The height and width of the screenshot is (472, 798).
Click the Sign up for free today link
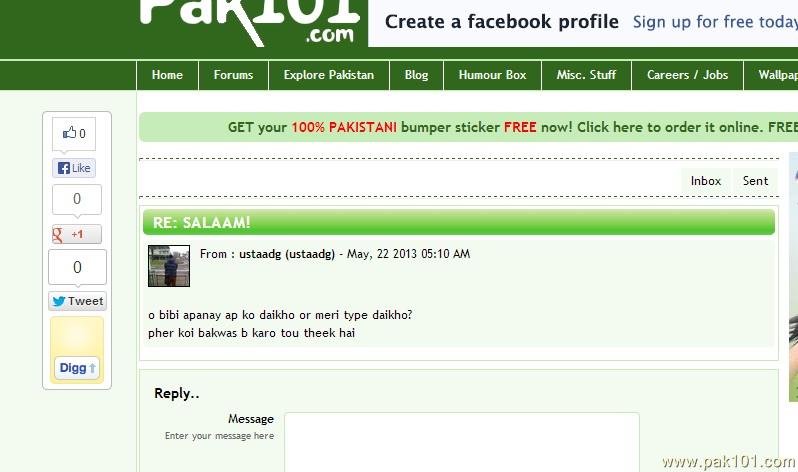[x=715, y=22]
